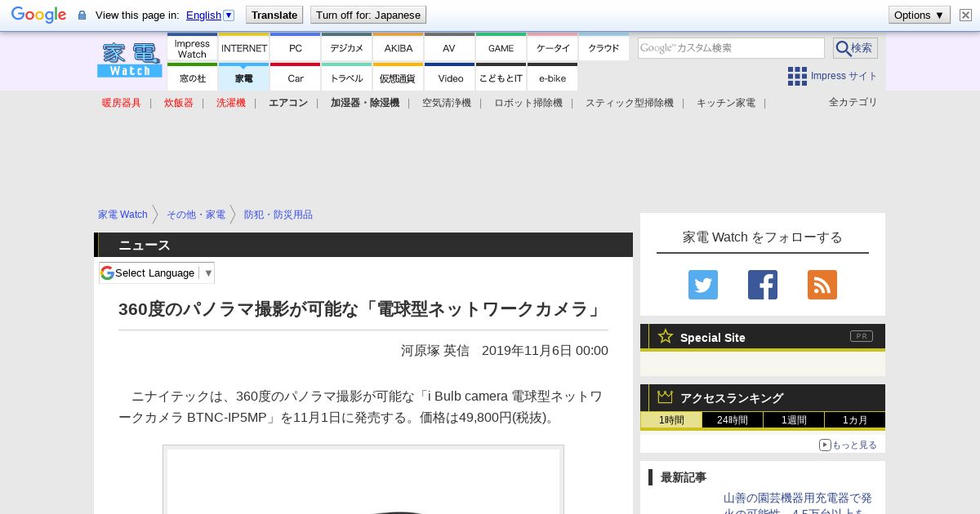The image size is (980, 514).
Task: Select the 1カ月 ranking tab
Action: (x=855, y=420)
